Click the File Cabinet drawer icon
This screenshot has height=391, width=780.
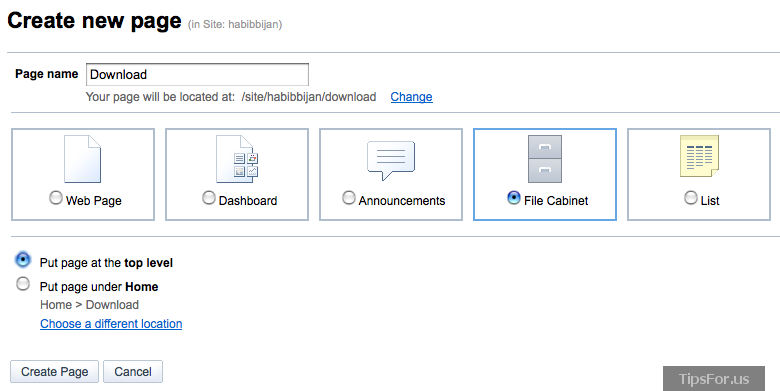545,159
